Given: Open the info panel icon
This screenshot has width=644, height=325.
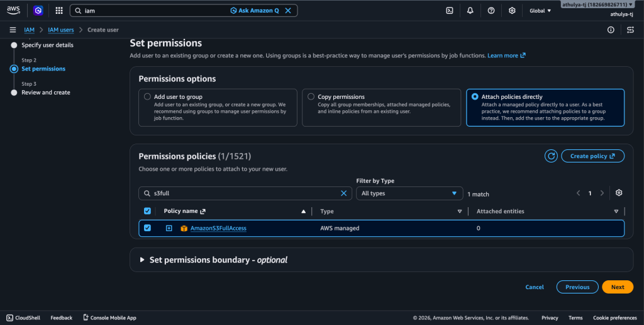Looking at the screenshot, I should point(611,30).
